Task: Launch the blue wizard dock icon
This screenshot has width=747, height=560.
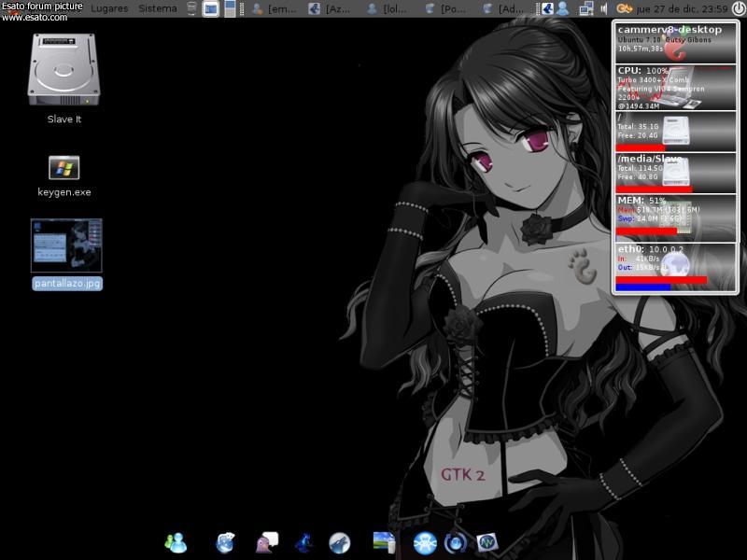Action: pos(304,543)
